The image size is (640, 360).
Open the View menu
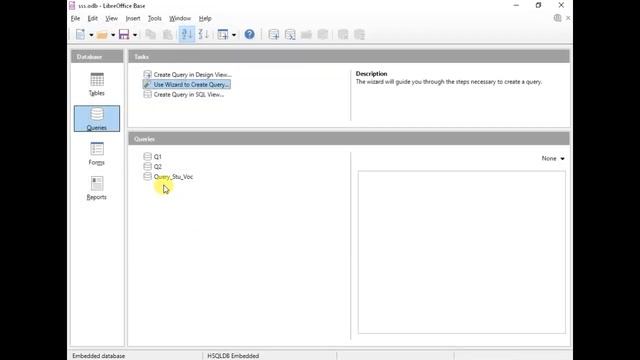point(111,18)
